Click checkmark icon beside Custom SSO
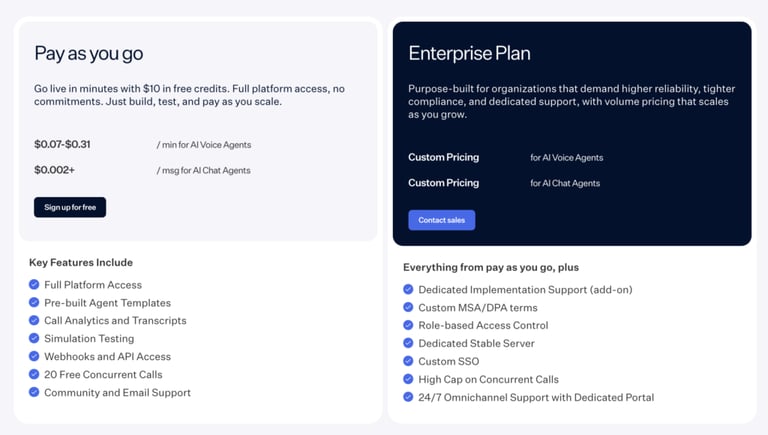The image size is (768, 435). click(408, 361)
